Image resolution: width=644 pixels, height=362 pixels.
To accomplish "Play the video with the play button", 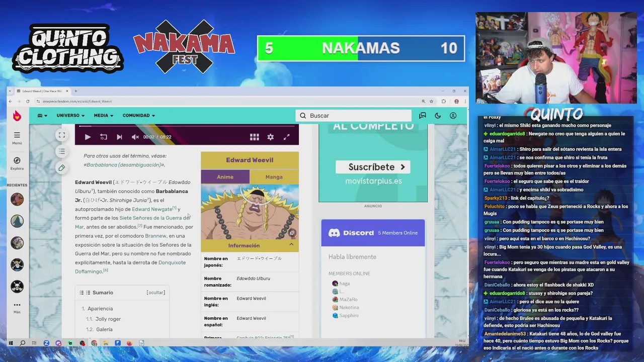I will [x=88, y=137].
